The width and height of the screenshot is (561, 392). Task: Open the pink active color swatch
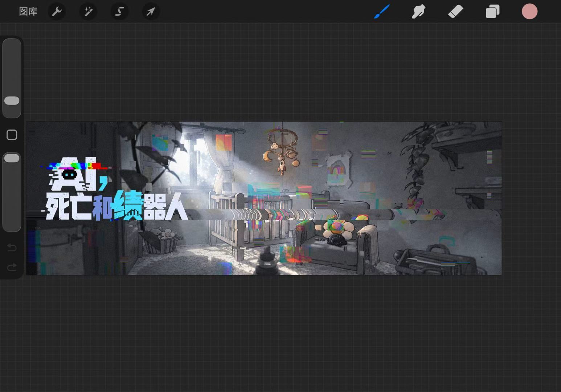tap(529, 12)
